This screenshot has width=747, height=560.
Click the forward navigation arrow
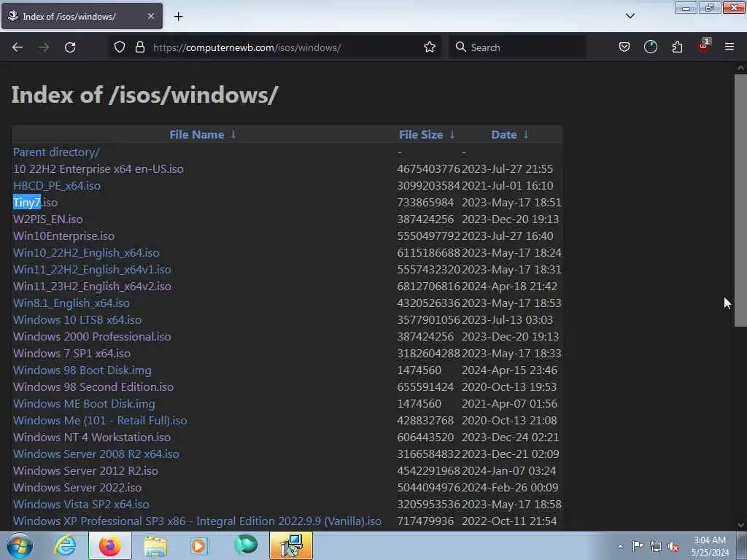click(x=44, y=47)
